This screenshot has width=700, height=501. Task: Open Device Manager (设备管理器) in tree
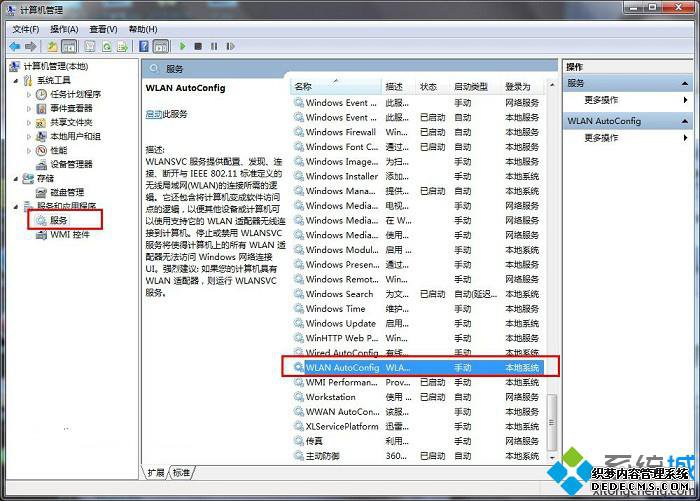[x=71, y=164]
